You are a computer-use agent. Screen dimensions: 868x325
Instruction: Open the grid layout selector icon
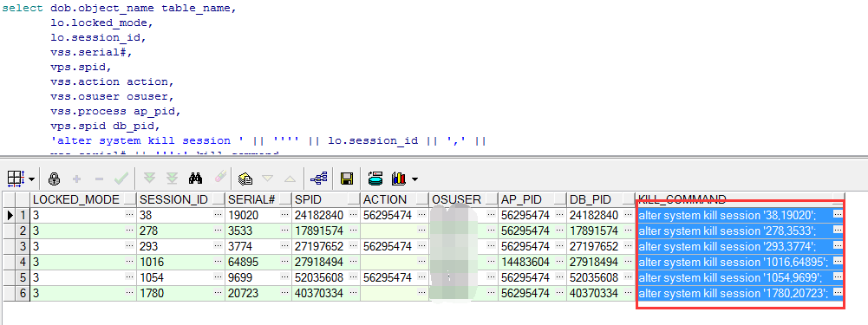[16, 179]
